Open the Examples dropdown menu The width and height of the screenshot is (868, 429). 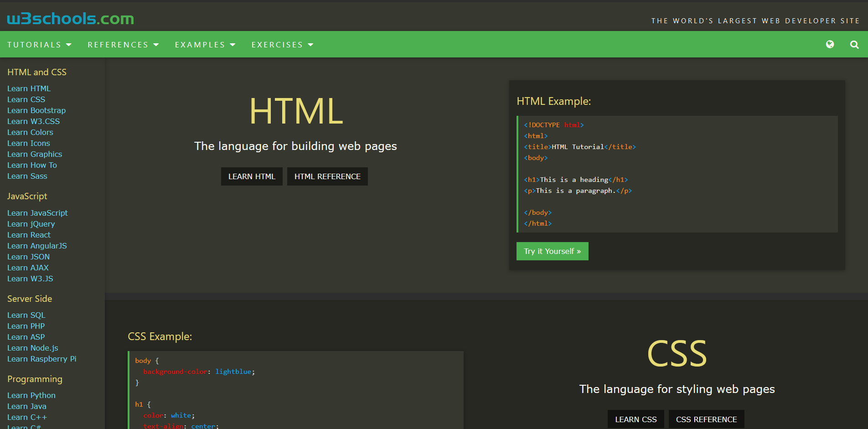205,45
